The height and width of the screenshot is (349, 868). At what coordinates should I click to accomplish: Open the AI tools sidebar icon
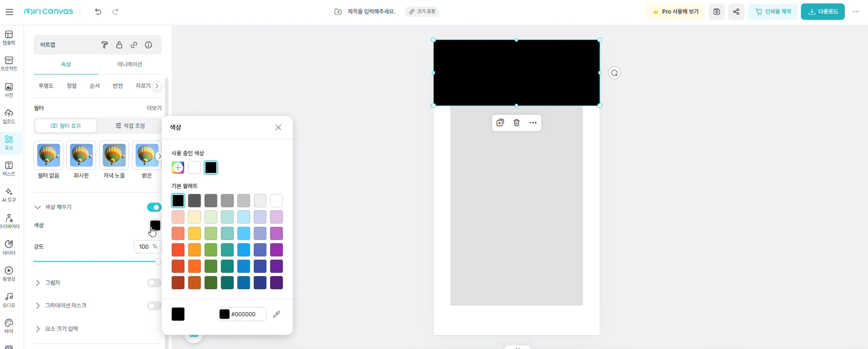9,195
